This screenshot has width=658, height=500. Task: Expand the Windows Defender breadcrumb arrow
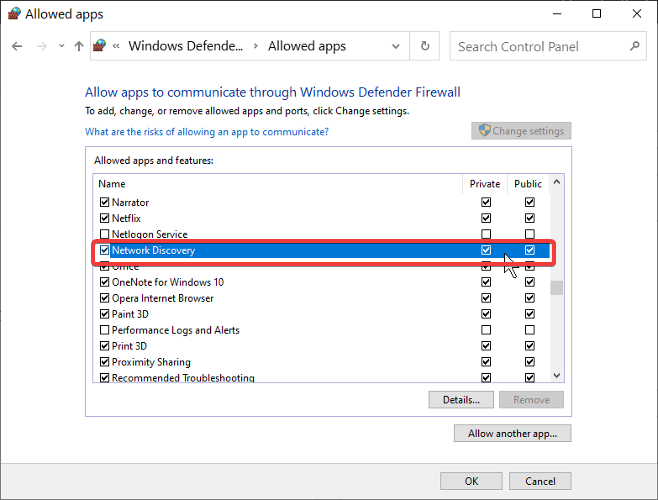click(x=256, y=46)
